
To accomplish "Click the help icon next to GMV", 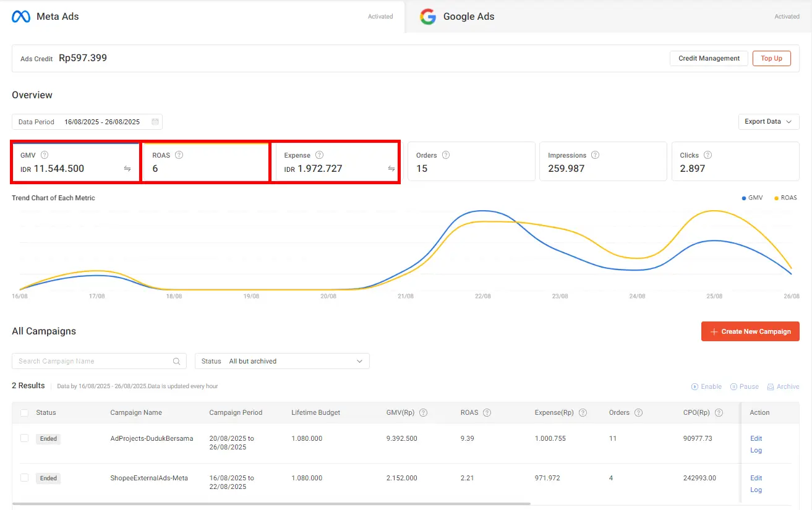I will click(x=45, y=155).
